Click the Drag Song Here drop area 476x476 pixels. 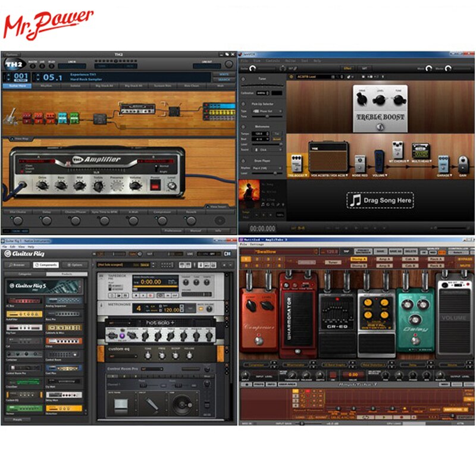click(380, 200)
